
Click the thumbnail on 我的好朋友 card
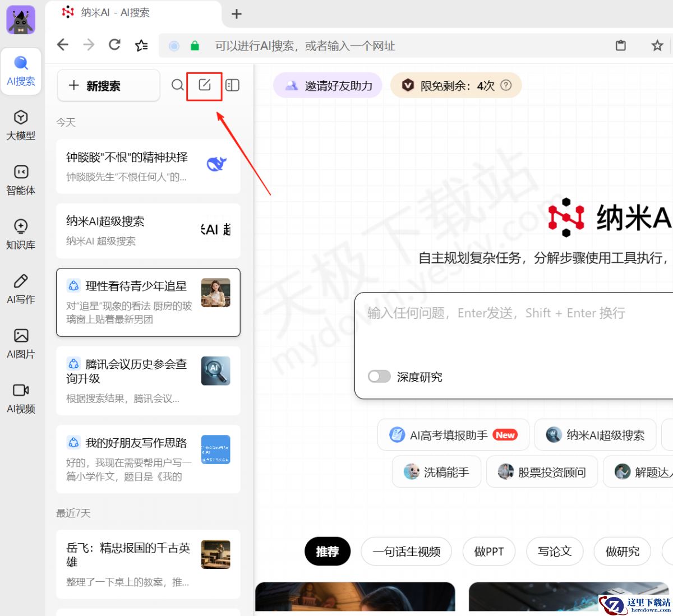(x=216, y=450)
